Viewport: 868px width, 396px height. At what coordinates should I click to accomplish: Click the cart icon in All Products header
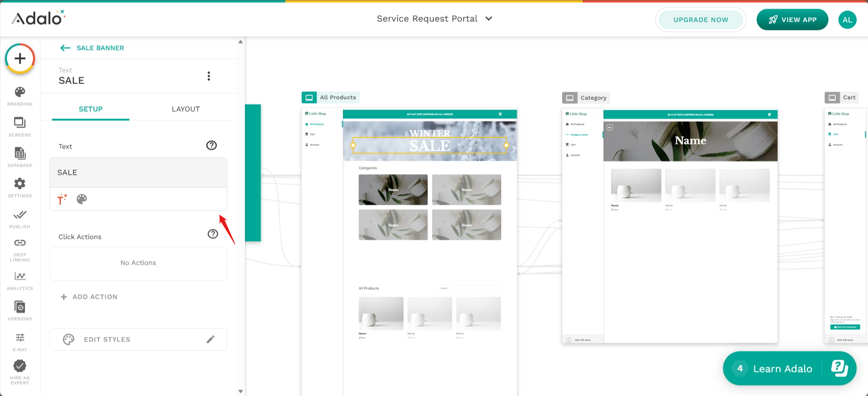pos(500,114)
